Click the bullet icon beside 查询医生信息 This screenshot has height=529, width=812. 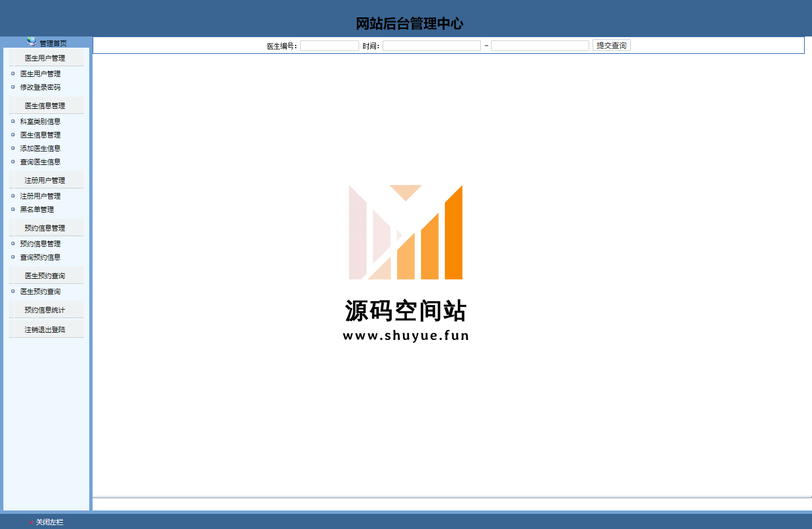pyautogui.click(x=13, y=162)
